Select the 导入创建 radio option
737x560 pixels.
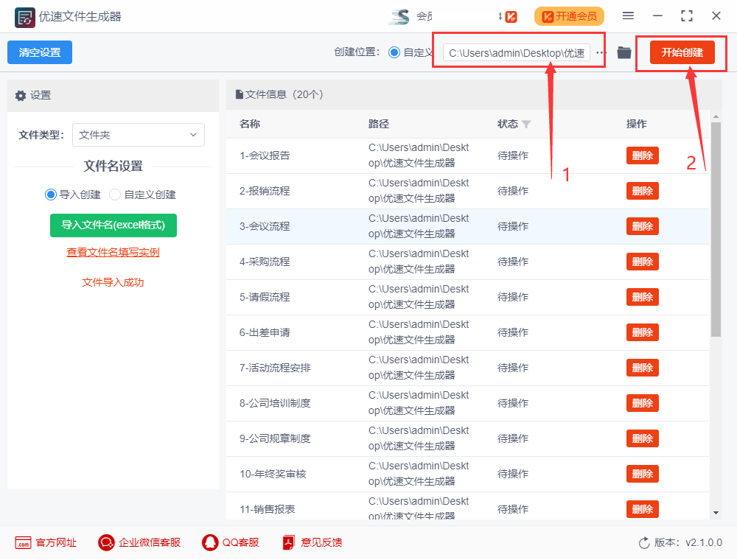[x=52, y=194]
